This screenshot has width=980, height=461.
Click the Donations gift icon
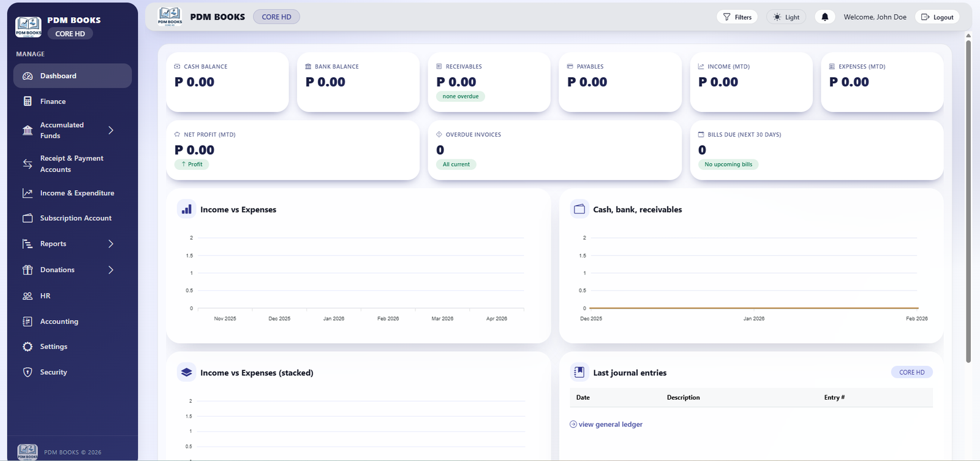pos(28,270)
